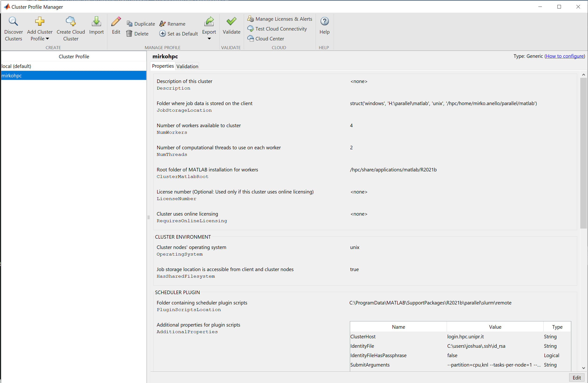Open the How to configure link
The width and height of the screenshot is (588, 383).
click(565, 56)
